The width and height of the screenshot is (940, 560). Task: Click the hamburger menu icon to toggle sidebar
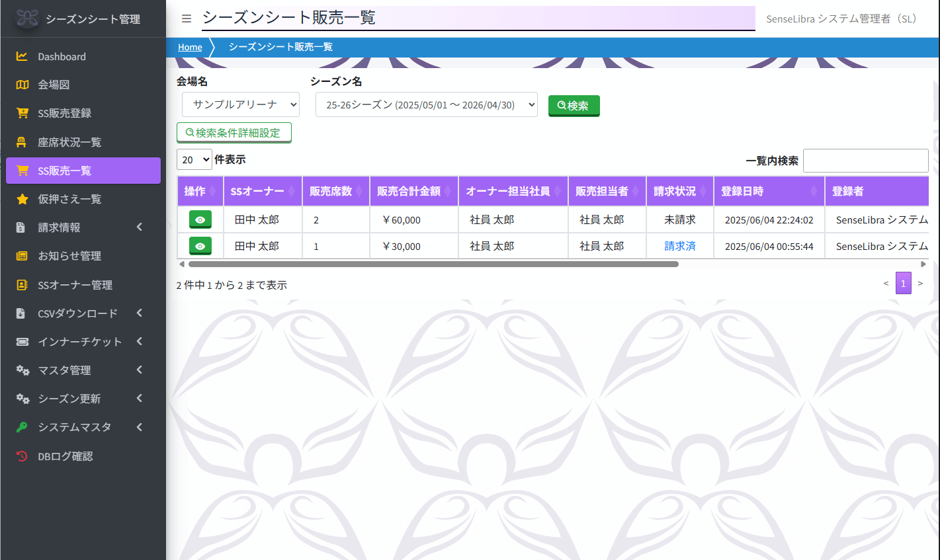(x=187, y=19)
